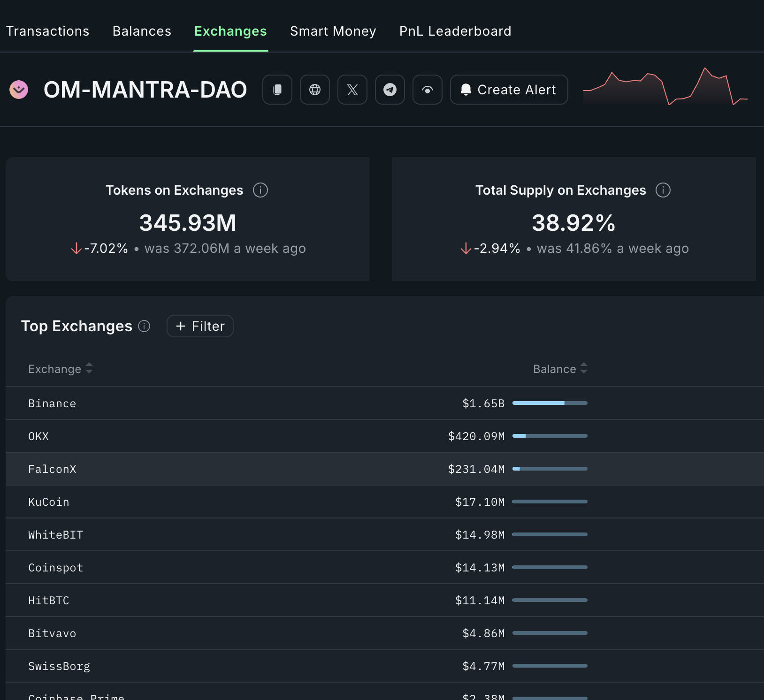The height and width of the screenshot is (700, 764).
Task: Open the X (Twitter) profile icon
Action: tap(352, 90)
